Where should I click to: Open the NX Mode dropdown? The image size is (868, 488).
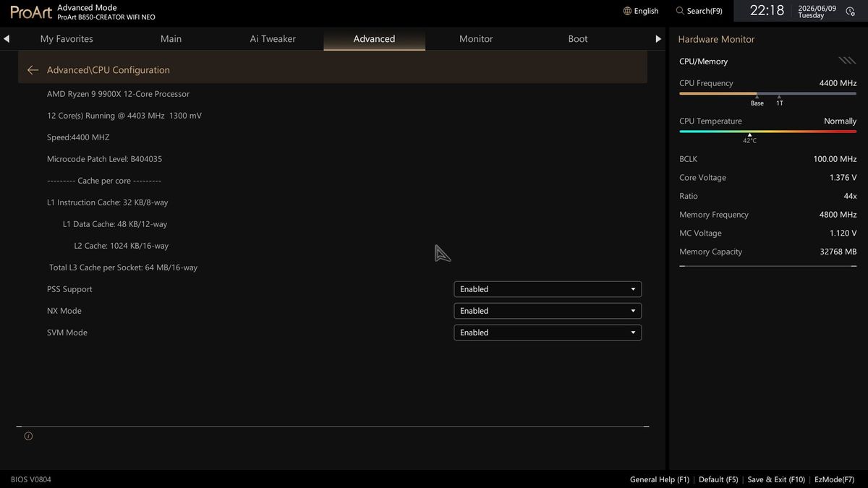point(548,311)
